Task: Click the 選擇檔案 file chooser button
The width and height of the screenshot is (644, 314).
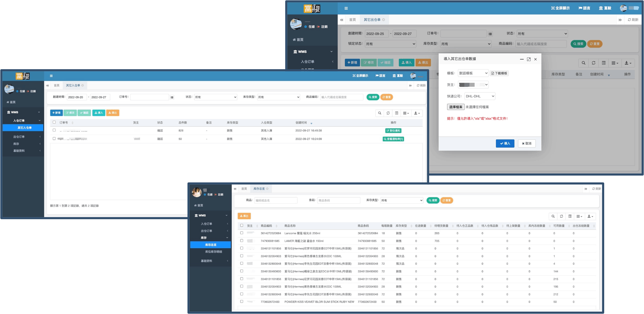Action: (455, 107)
